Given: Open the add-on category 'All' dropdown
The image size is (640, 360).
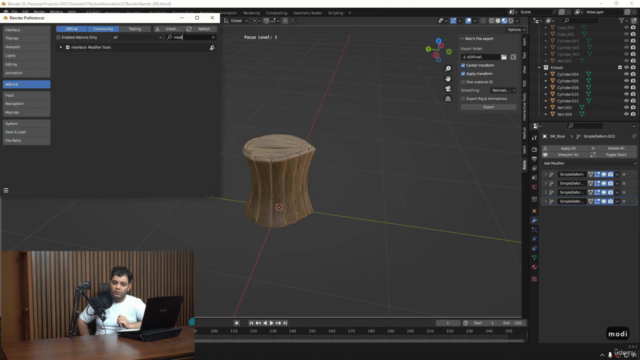Looking at the screenshot, I should tap(137, 38).
